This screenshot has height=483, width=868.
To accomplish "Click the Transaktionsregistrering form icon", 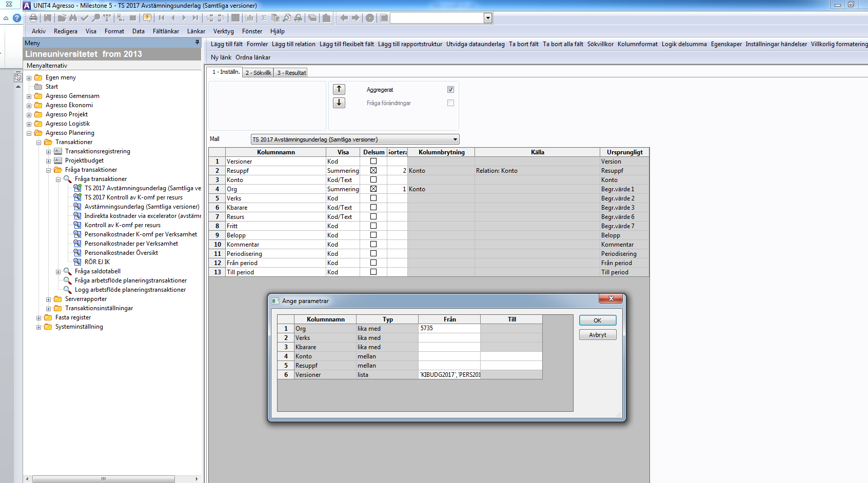I will pos(58,151).
